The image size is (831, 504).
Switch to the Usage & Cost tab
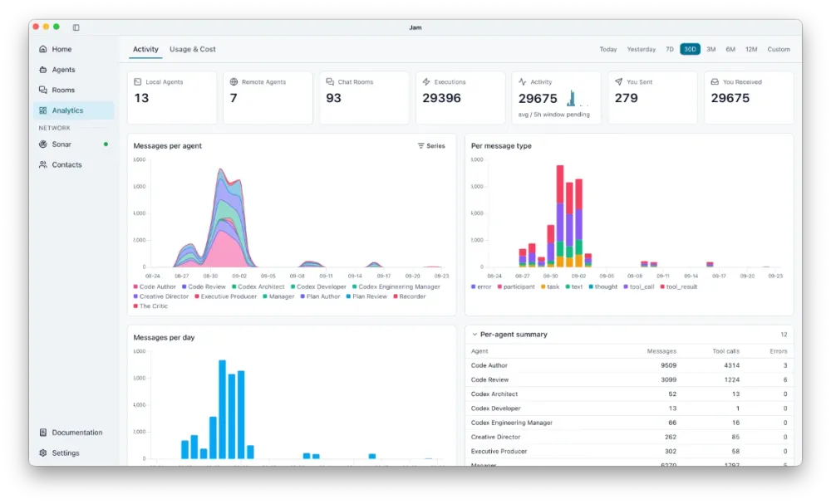193,49
